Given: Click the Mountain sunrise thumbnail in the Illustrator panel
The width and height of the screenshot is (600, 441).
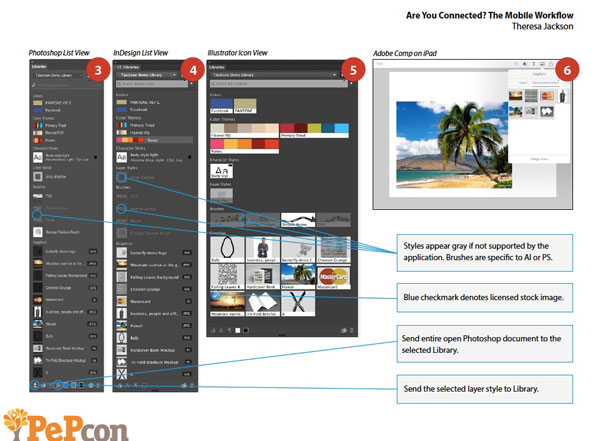Looking at the screenshot, I should click(x=227, y=304).
